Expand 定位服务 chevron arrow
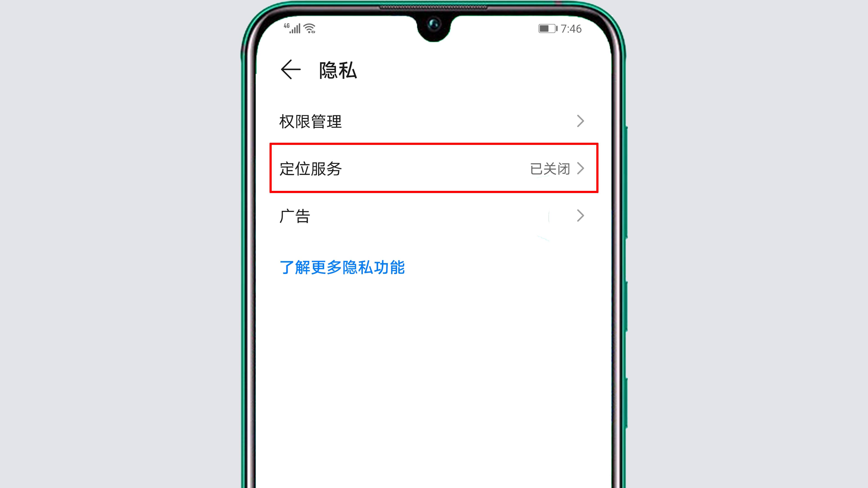This screenshot has width=868, height=488. (x=582, y=169)
